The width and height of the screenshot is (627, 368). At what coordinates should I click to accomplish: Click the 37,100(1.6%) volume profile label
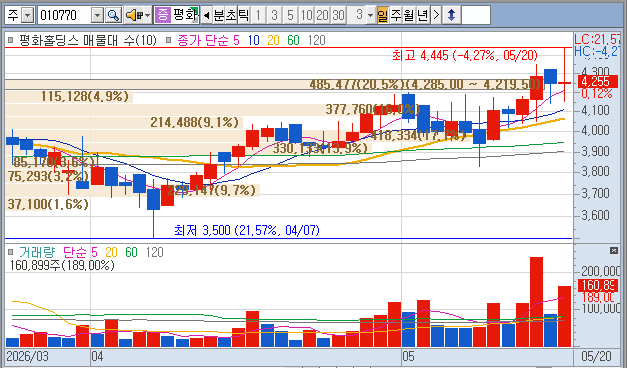tap(48, 204)
